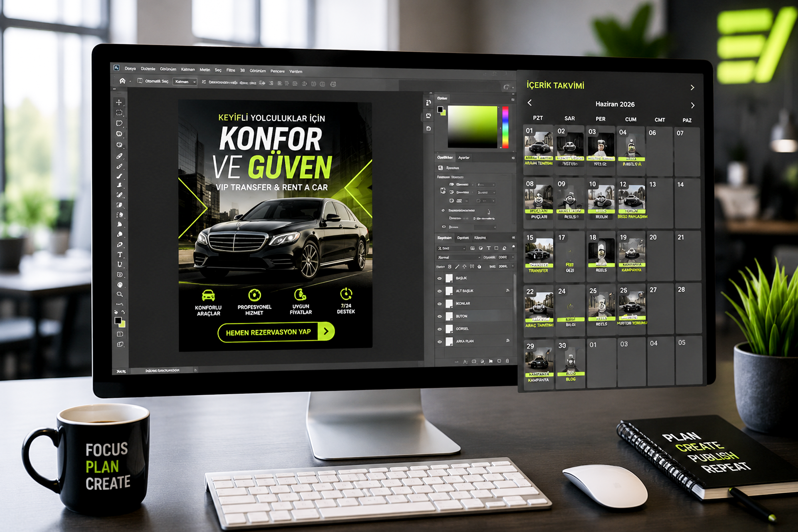Select the BUTON layer thumbnail
The image size is (798, 532).
coord(449,316)
